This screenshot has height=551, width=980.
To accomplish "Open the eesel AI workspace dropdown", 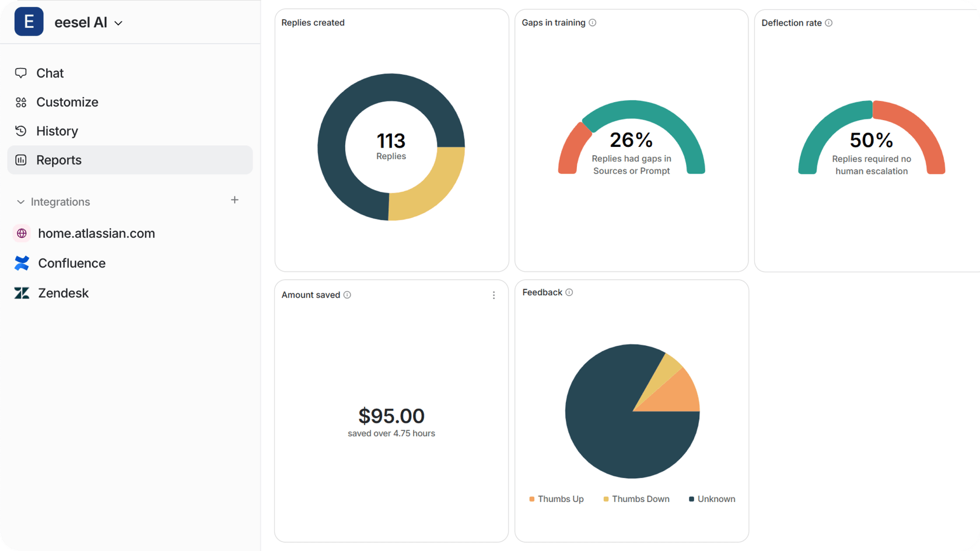I will [x=118, y=23].
